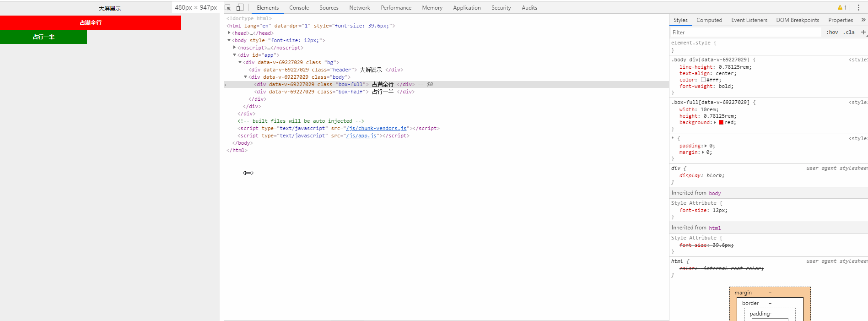
Task: Switch to the Elements tab
Action: point(268,8)
